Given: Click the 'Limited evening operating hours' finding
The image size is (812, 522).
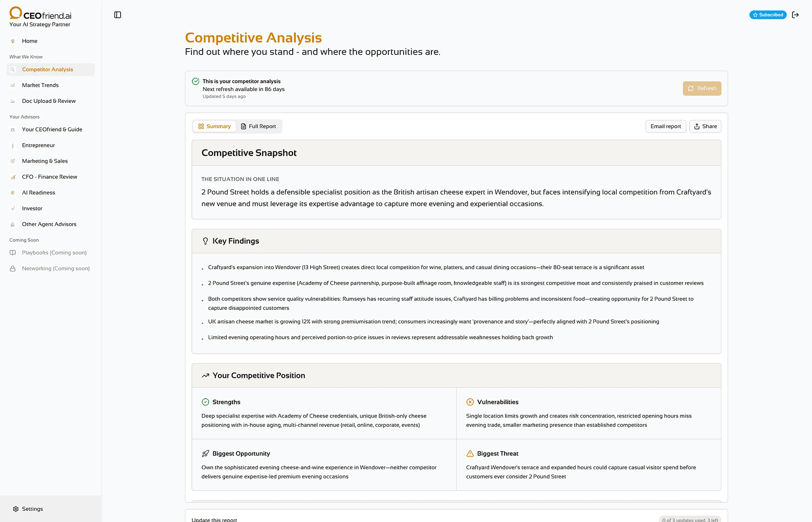Looking at the screenshot, I should (x=380, y=338).
